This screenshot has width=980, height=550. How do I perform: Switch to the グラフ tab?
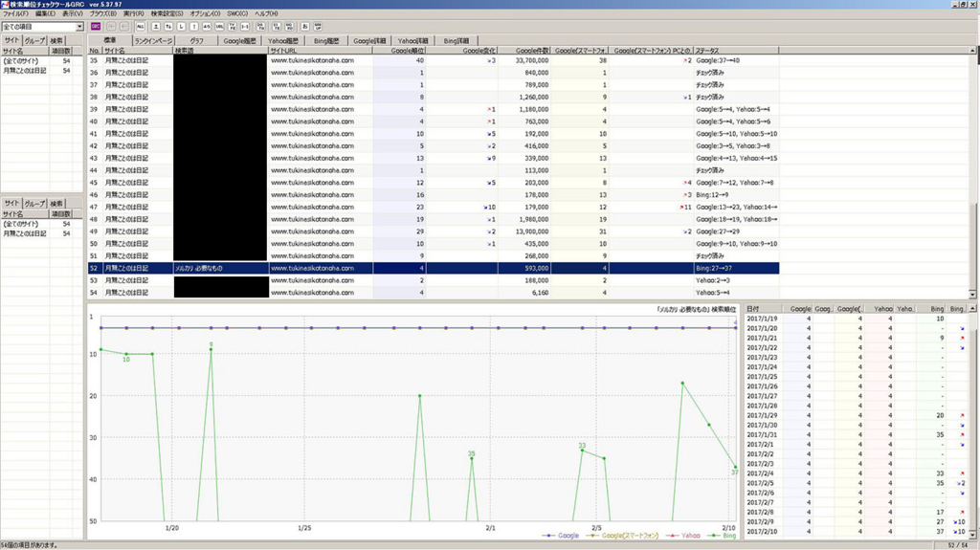pyautogui.click(x=196, y=40)
